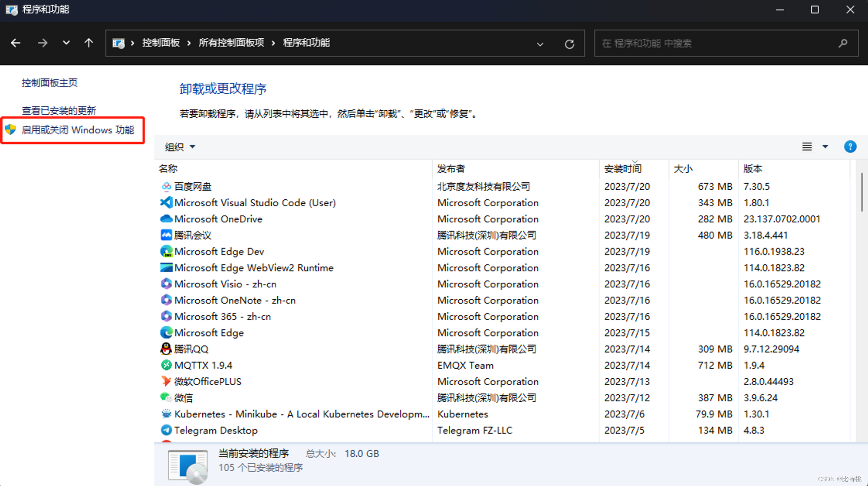
Task: Click the change view list icon
Action: tap(807, 147)
